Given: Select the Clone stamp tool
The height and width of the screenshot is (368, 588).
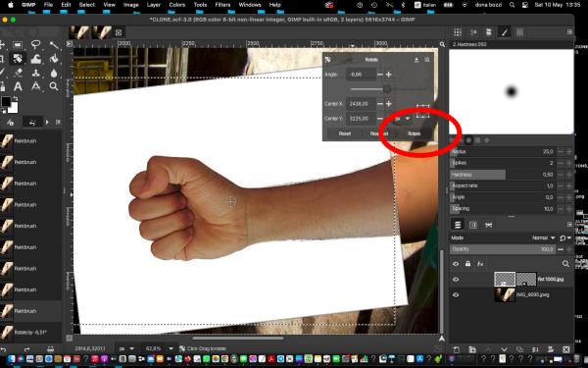Looking at the screenshot, I should (x=36, y=73).
